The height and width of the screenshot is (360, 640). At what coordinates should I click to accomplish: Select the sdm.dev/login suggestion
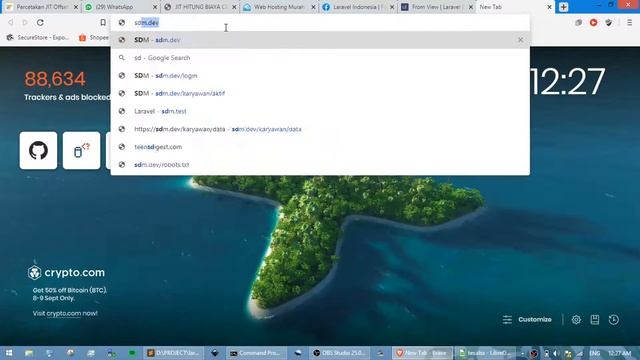tap(320, 76)
